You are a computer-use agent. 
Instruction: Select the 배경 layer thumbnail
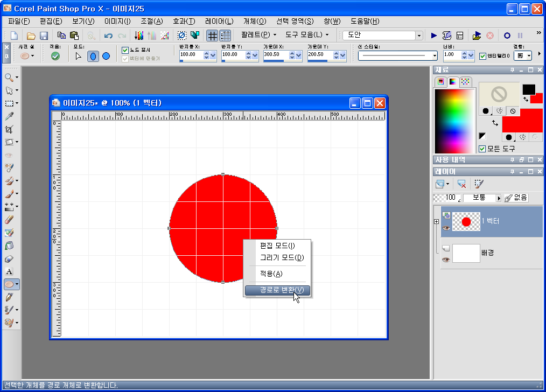pyautogui.click(x=466, y=254)
